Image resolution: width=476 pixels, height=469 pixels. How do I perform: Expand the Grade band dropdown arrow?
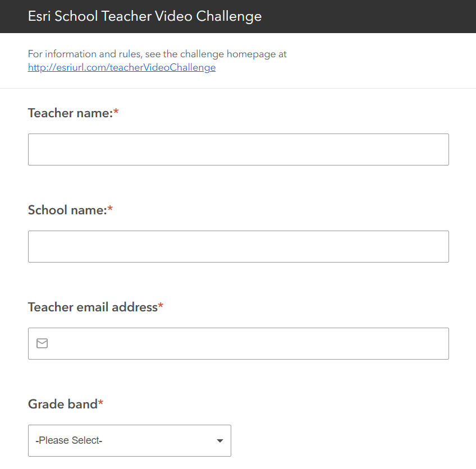tap(220, 441)
